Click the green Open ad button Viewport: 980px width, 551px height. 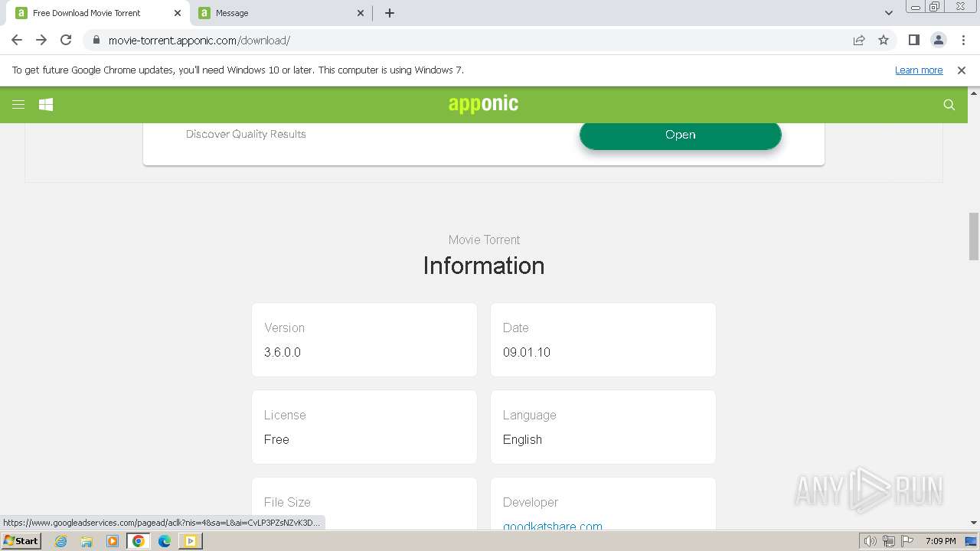click(681, 135)
